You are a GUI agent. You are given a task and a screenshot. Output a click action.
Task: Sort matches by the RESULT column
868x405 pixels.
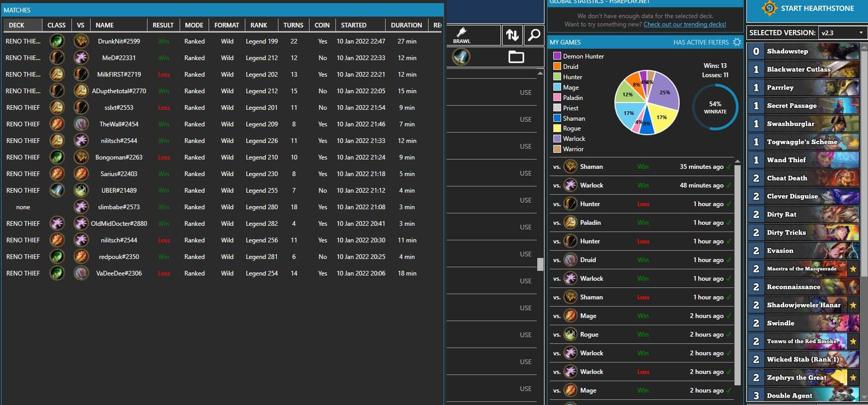(163, 25)
